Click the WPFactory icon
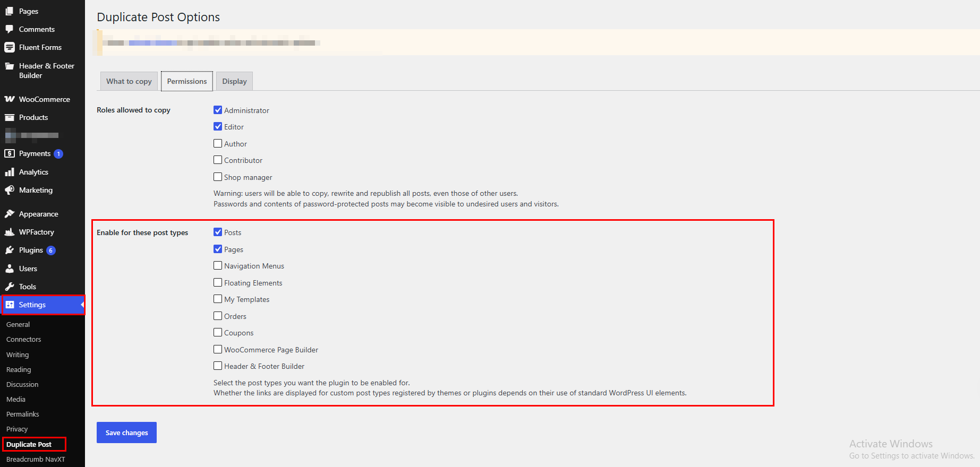The height and width of the screenshot is (467, 980). tap(10, 232)
